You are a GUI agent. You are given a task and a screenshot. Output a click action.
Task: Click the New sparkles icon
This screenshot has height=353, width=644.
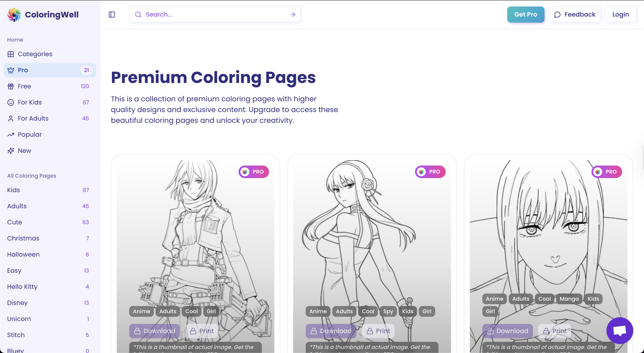[11, 151]
